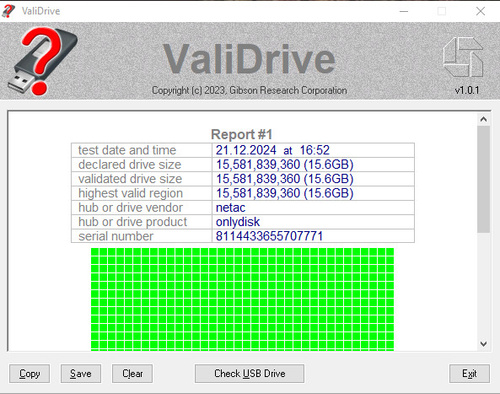This screenshot has height=394, width=500.
Task: Copy the report to the clipboard
Action: 30,373
